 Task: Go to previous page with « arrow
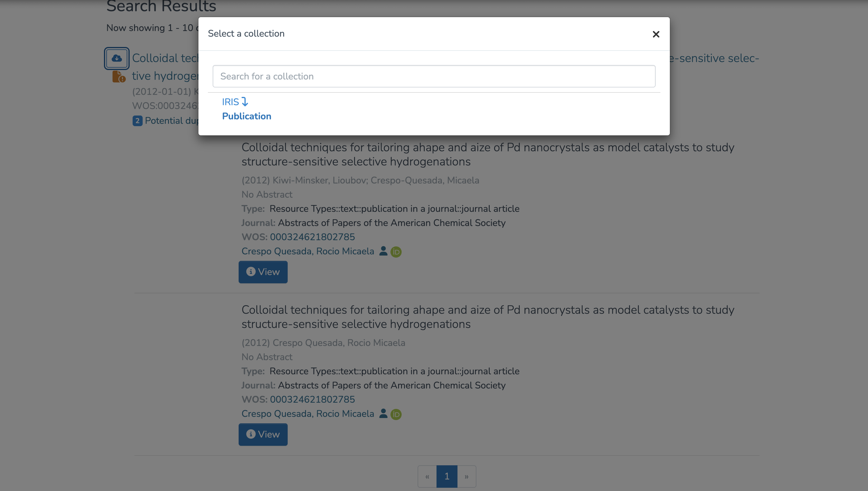coord(427,476)
